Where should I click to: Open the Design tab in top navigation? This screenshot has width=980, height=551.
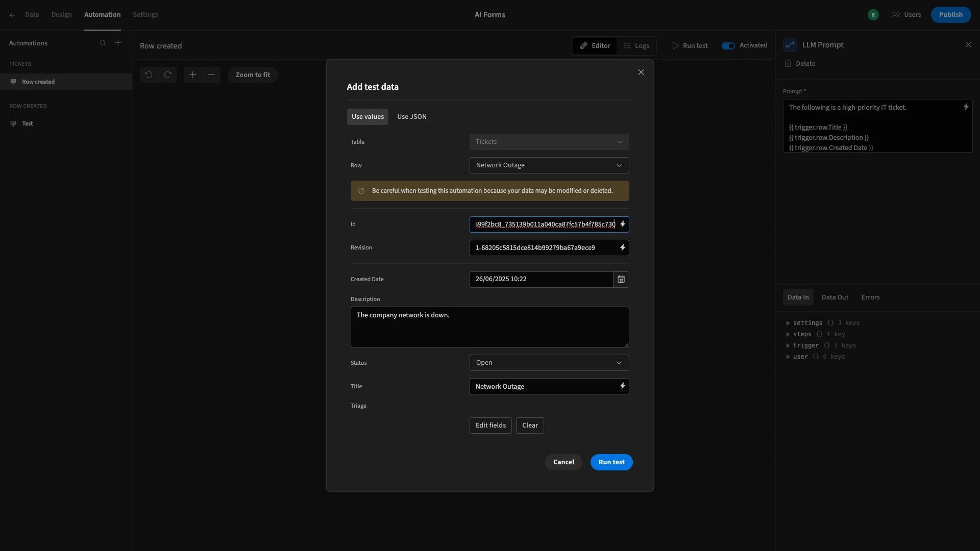[62, 15]
